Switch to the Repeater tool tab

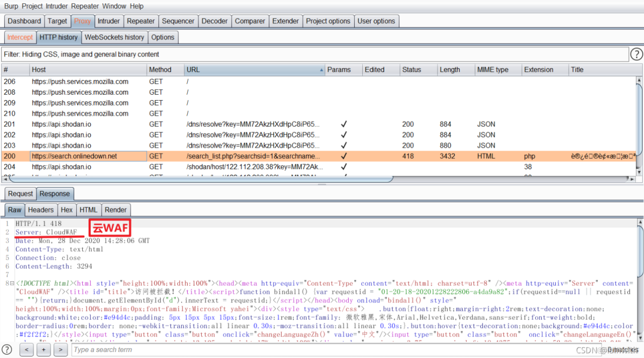(x=141, y=21)
